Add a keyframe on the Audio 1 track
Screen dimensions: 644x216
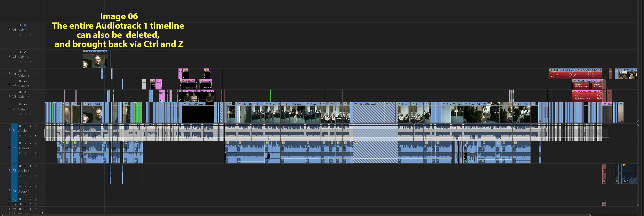31,136
